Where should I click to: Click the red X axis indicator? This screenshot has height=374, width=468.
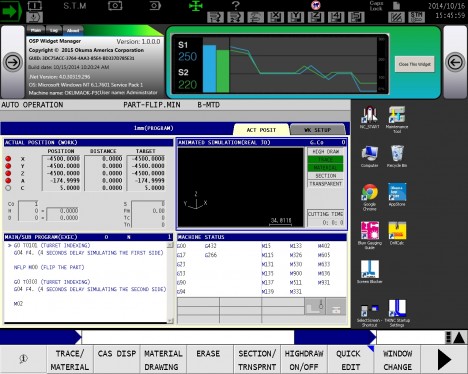8,159
